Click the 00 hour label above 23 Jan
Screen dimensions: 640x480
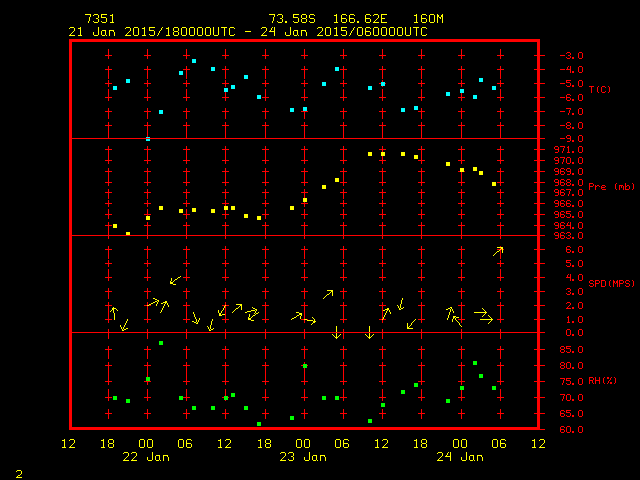coord(303,444)
